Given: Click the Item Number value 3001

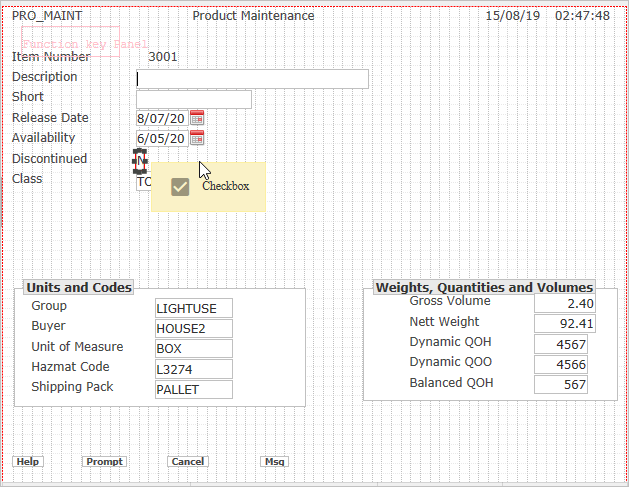Looking at the screenshot, I should [162, 57].
